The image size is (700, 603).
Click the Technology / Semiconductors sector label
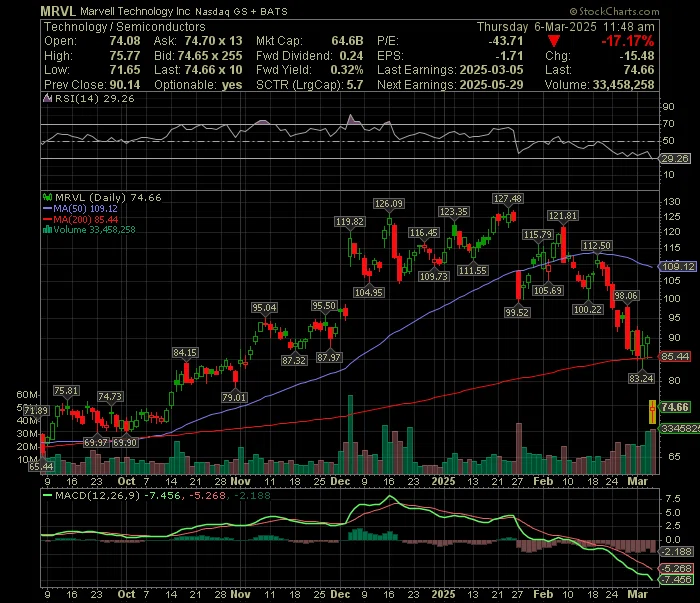(x=125, y=27)
